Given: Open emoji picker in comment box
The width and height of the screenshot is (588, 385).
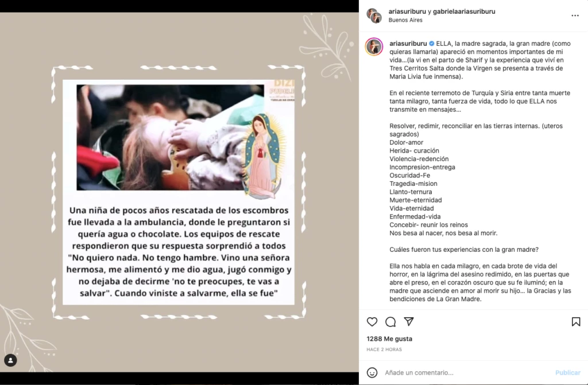Looking at the screenshot, I should click(x=372, y=372).
